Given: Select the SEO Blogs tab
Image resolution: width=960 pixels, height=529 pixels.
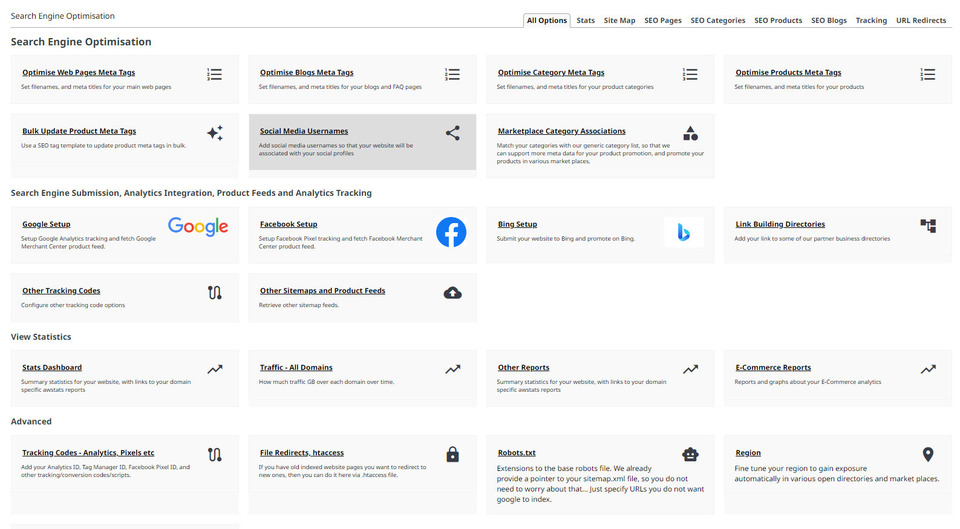Looking at the screenshot, I should (828, 20).
